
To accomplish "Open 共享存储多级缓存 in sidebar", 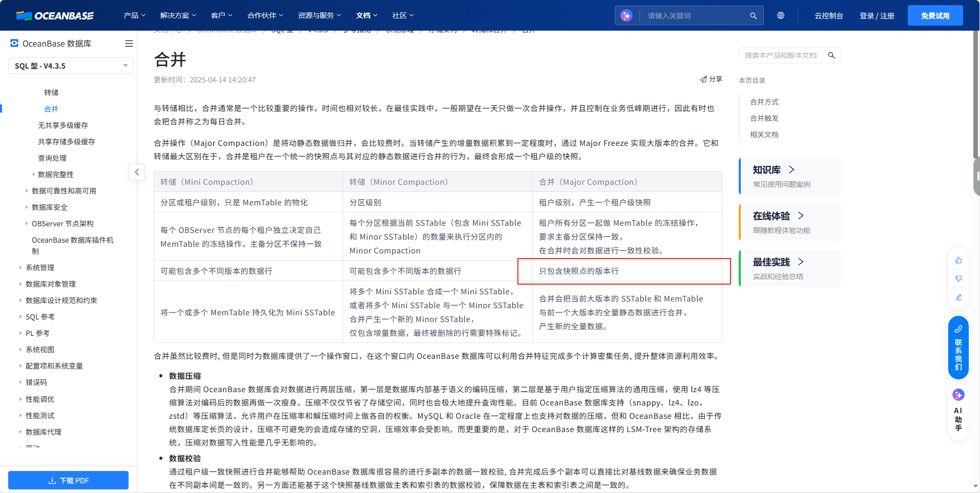I will point(67,142).
